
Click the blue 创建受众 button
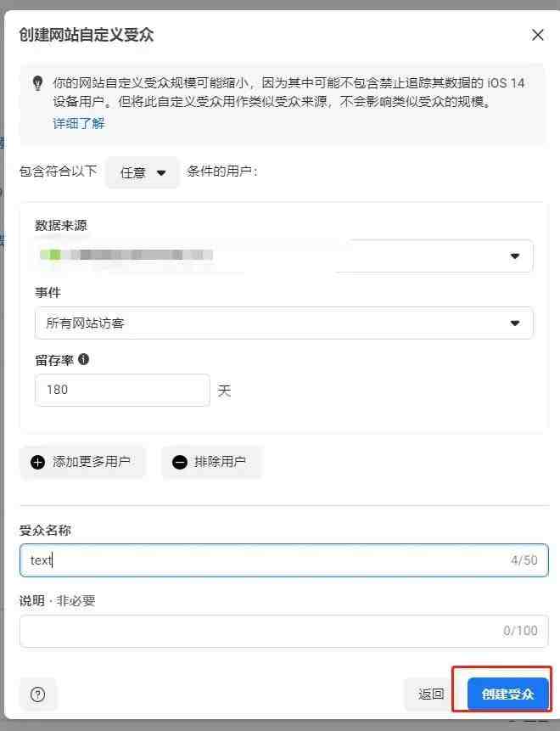(508, 694)
